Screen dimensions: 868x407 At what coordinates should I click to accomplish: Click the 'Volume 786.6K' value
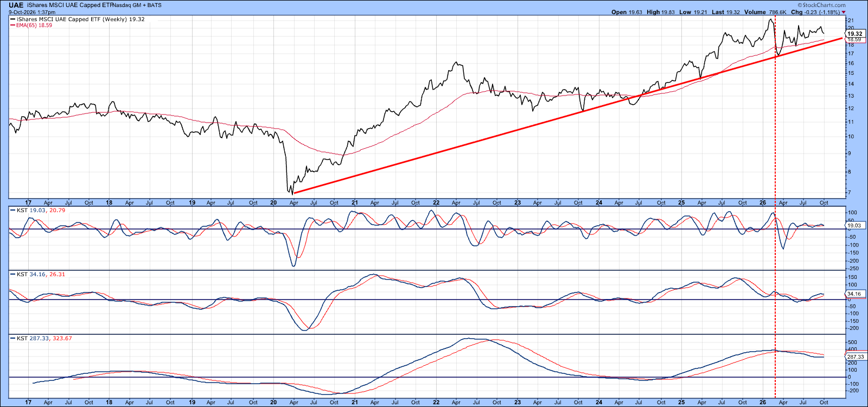click(765, 12)
